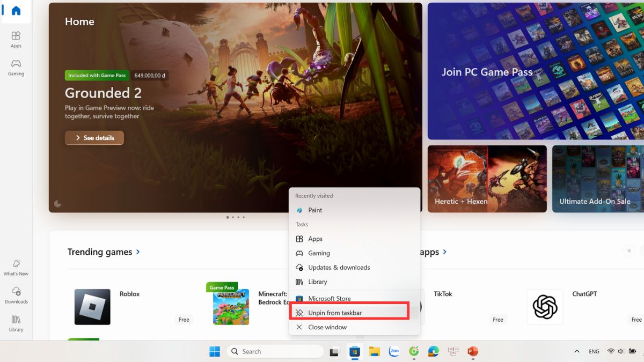Image resolution: width=644 pixels, height=362 pixels.
Task: Click the Microsoft Store taskbar icon
Action: [x=354, y=352]
